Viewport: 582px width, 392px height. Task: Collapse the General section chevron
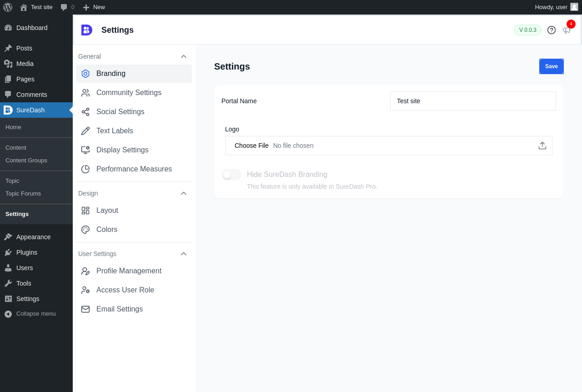184,56
